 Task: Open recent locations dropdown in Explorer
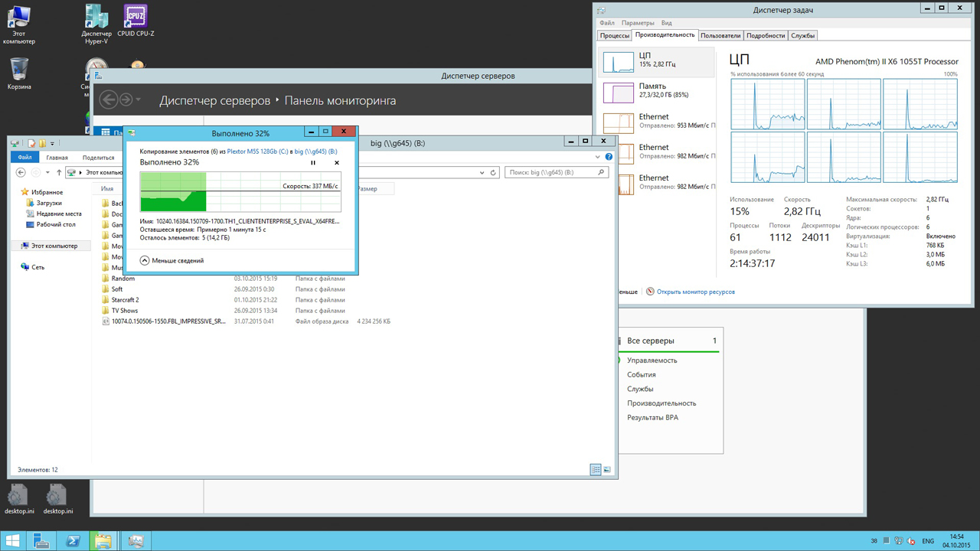(x=48, y=173)
